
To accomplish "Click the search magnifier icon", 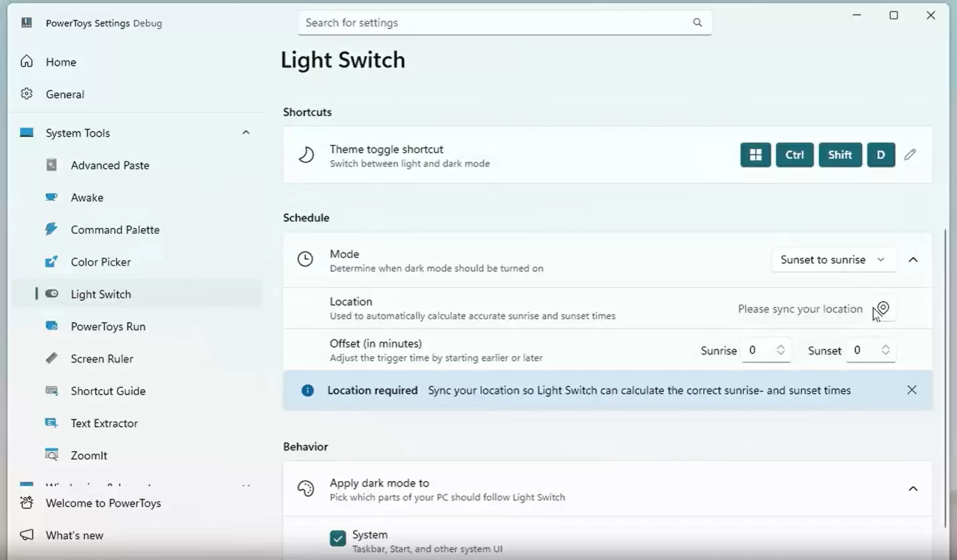I will tap(697, 23).
